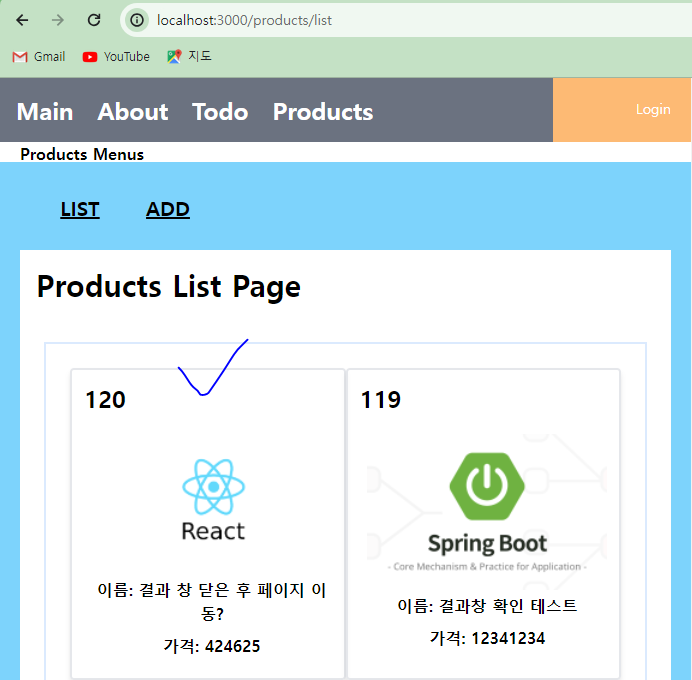Click the address bar URL localhost:3000/products/list
Viewport: 692px width, 680px height.
244,20
